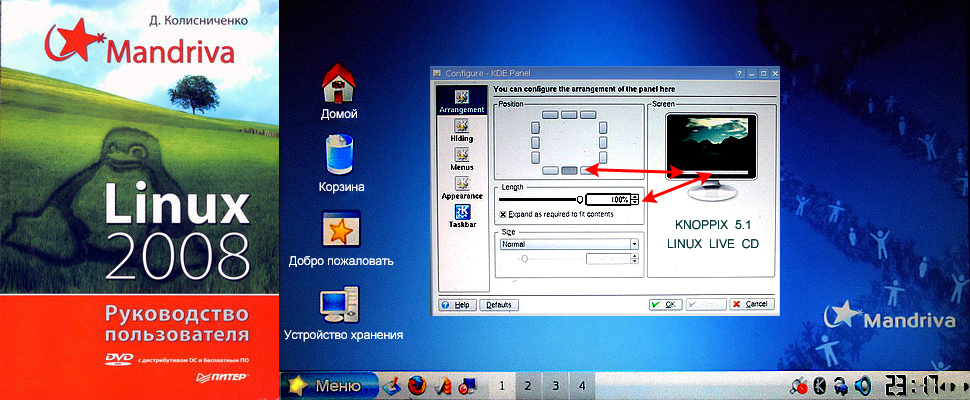Open the Меню start button
Image resolution: width=970 pixels, height=400 pixels.
pos(329,386)
